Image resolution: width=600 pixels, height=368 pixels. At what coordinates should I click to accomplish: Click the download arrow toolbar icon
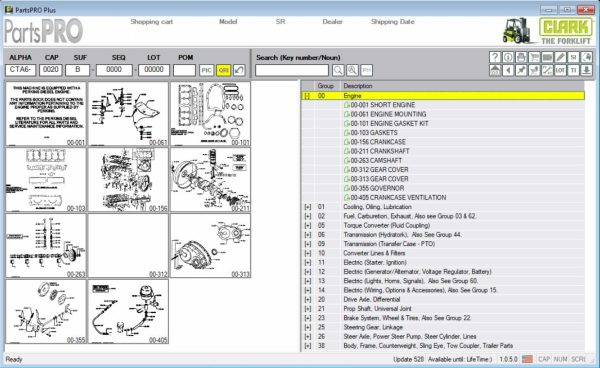tap(586, 70)
